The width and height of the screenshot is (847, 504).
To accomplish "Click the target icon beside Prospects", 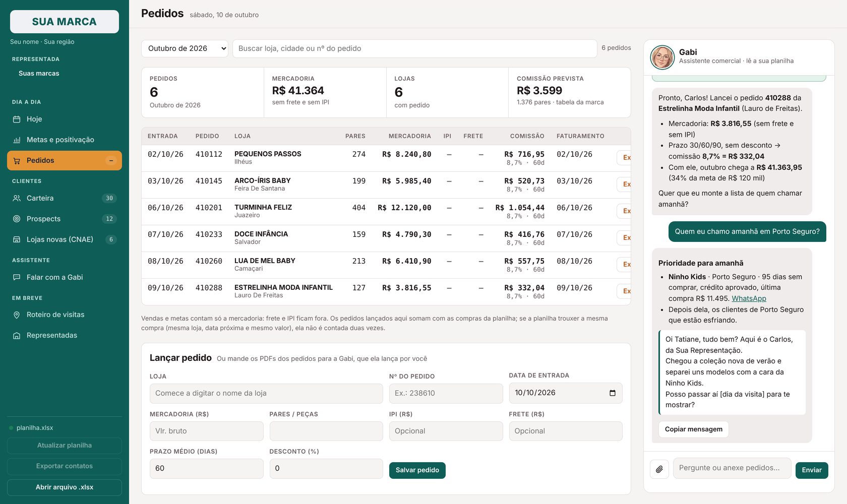I will tap(17, 219).
